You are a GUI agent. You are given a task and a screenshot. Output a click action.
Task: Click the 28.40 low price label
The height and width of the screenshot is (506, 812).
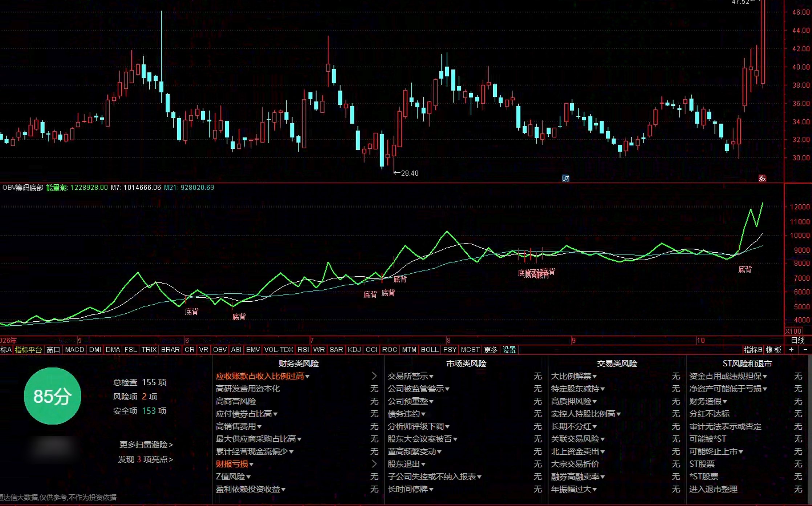(410, 173)
